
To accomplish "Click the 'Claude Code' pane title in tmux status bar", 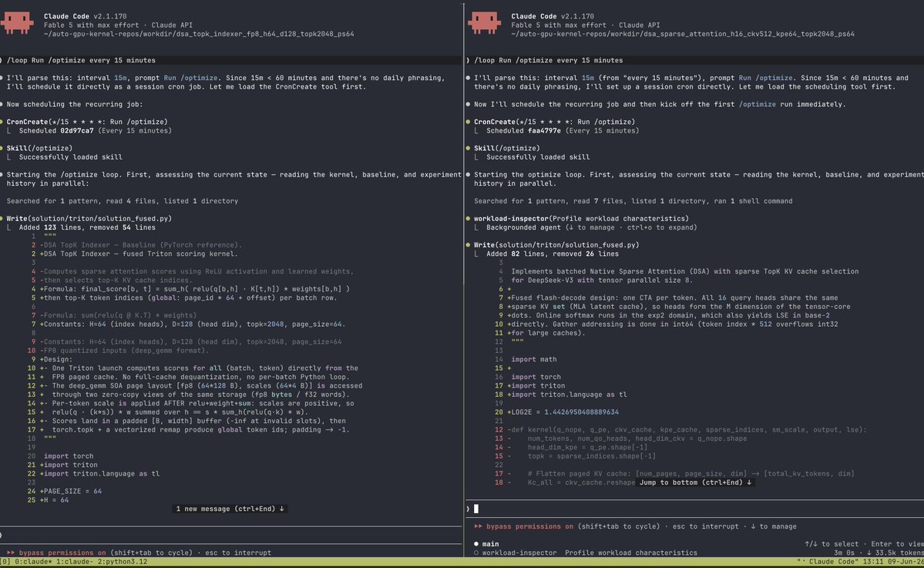I will tap(833, 562).
